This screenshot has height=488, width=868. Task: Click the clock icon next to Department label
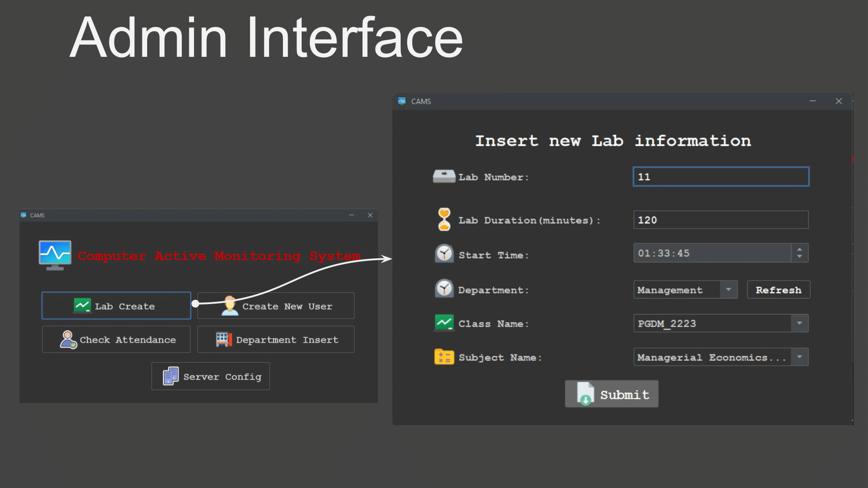pyautogui.click(x=444, y=288)
